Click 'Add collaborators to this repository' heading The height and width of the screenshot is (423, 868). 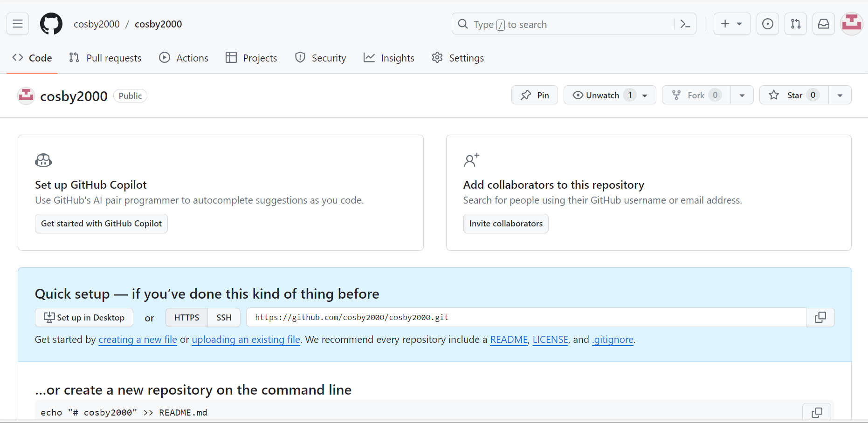[554, 185]
